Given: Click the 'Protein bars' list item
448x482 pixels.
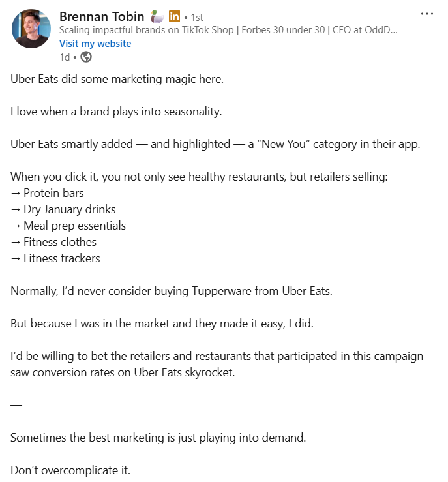Looking at the screenshot, I should tap(53, 193).
